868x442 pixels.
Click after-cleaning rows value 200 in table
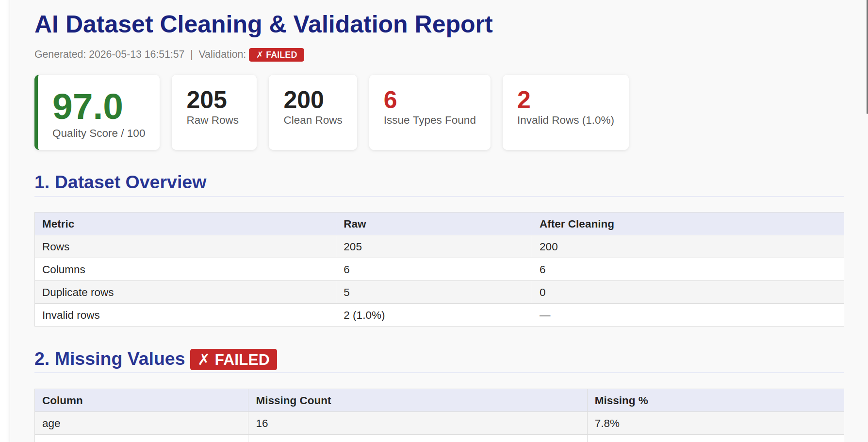tap(688, 246)
